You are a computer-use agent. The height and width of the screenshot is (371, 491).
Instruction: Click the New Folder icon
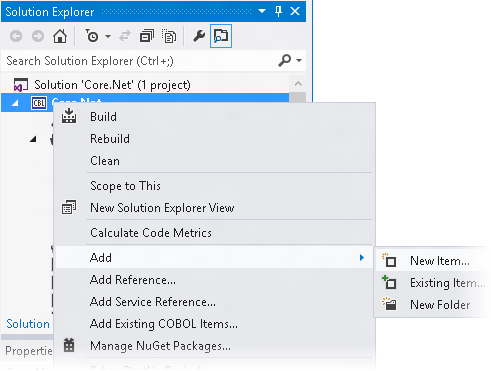click(389, 304)
